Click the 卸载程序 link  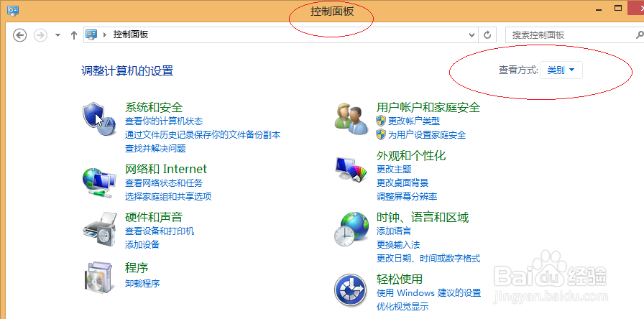coord(142,283)
